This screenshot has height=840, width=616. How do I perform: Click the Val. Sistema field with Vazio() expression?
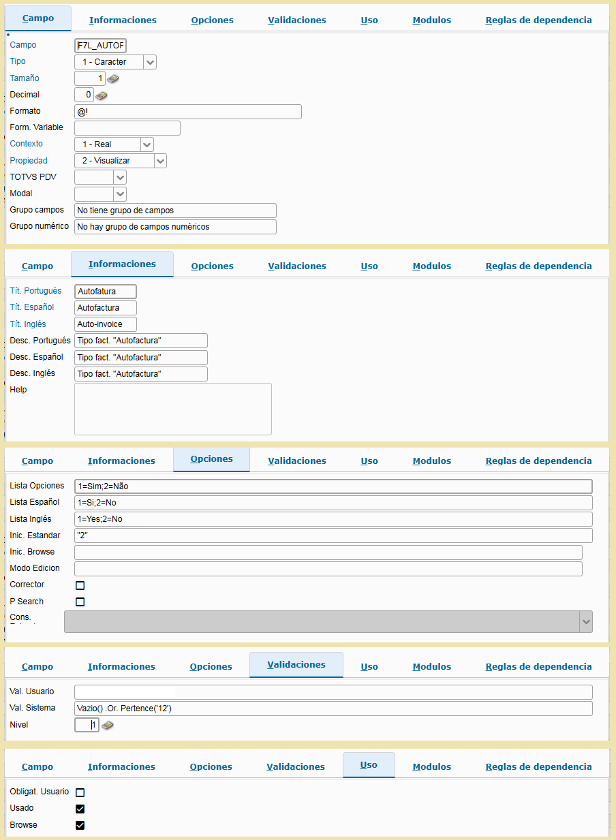[x=333, y=709]
